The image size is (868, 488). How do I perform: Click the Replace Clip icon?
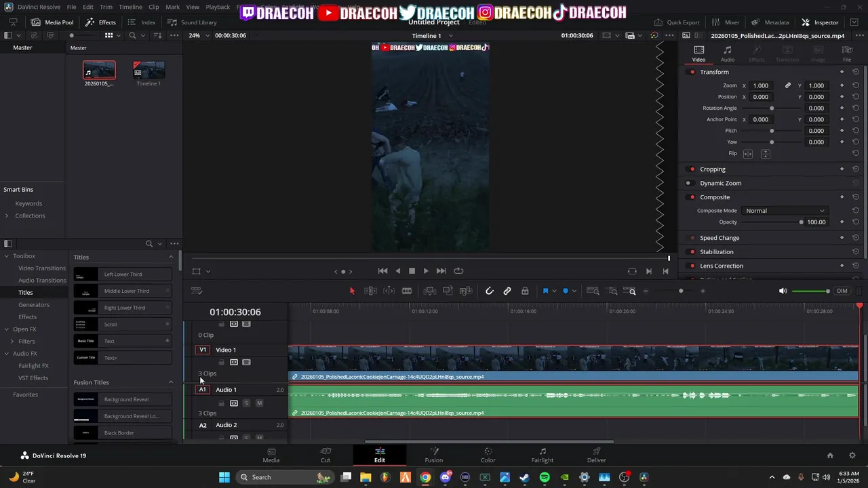tap(465, 291)
